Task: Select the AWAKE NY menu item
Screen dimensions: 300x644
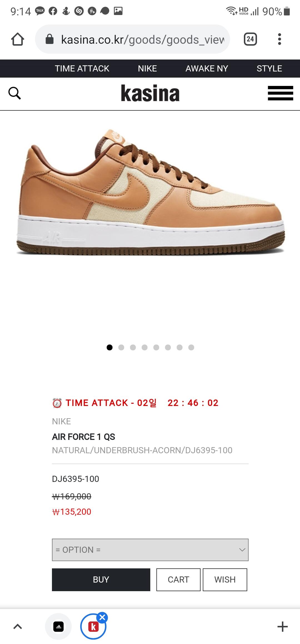Action: coord(207,68)
